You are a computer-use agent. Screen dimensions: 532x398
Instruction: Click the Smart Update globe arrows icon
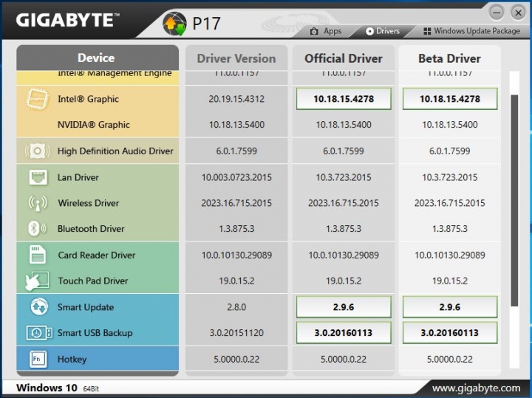(x=39, y=306)
